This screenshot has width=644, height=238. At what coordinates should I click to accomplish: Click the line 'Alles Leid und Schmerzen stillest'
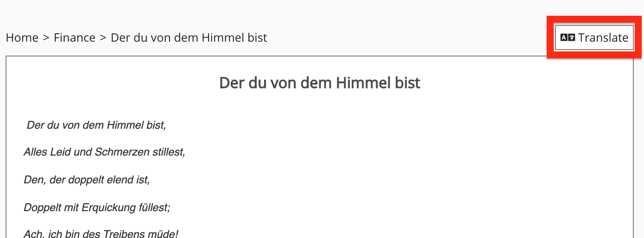pyautogui.click(x=104, y=152)
